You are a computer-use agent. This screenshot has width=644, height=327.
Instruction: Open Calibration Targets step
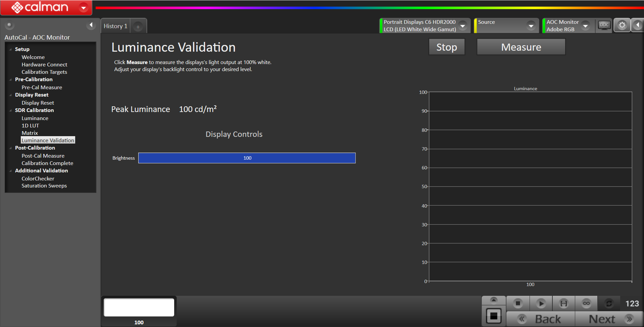44,72
